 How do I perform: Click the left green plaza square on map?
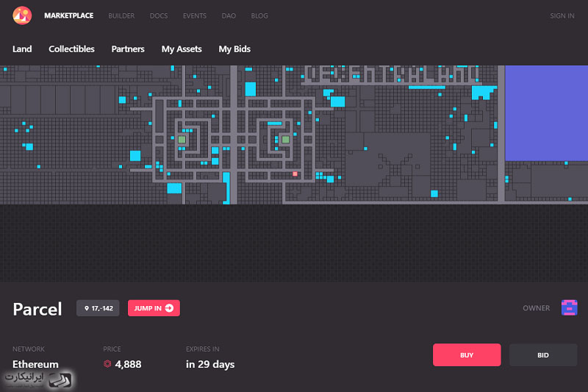pyautogui.click(x=182, y=140)
